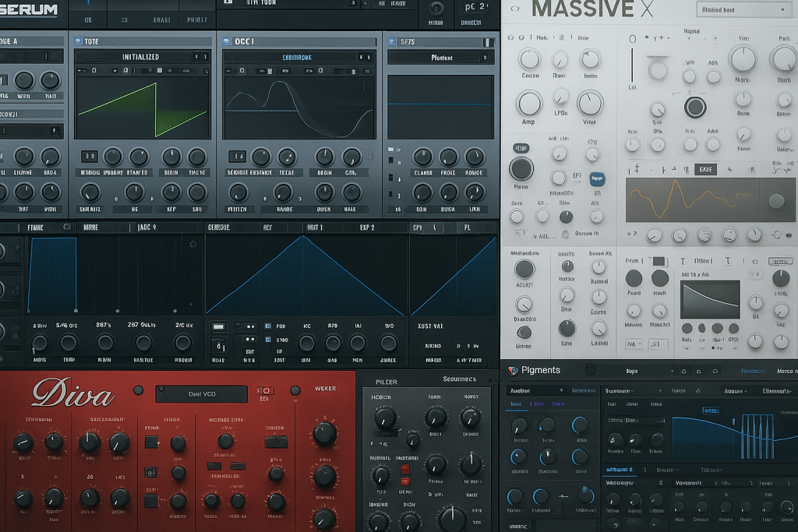Open the Plonlent selector in SE7S panel
The height and width of the screenshot is (532, 798).
pyautogui.click(x=441, y=58)
